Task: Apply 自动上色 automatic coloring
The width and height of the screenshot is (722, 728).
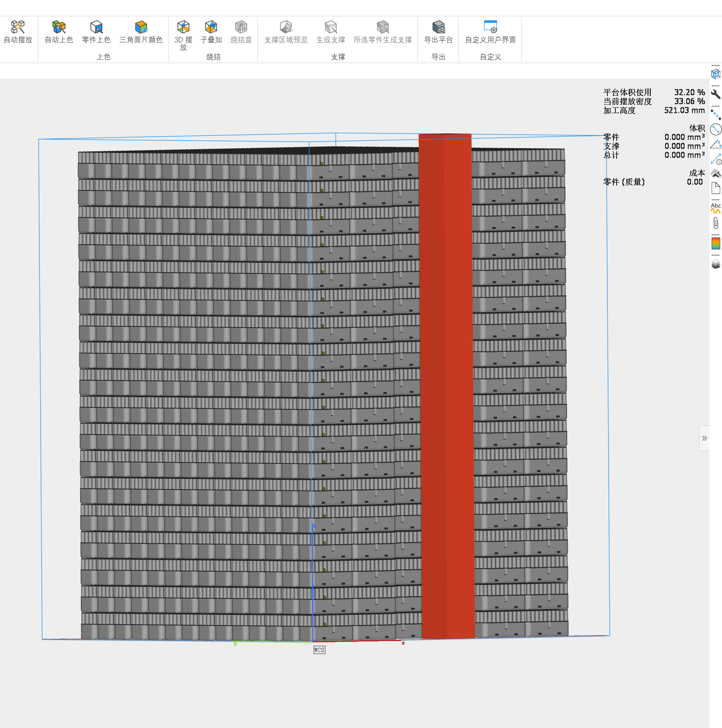Action: (59, 32)
